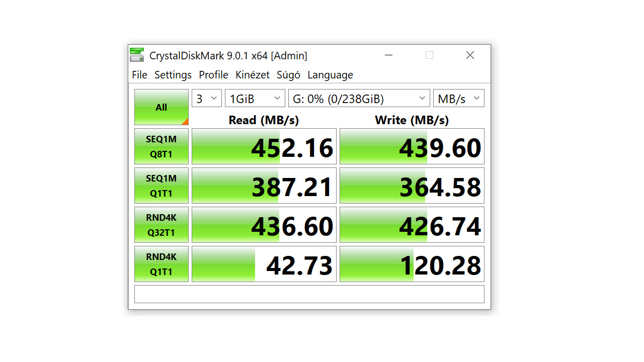The image size is (644, 362).
Task: Open the File menu
Action: [x=139, y=75]
